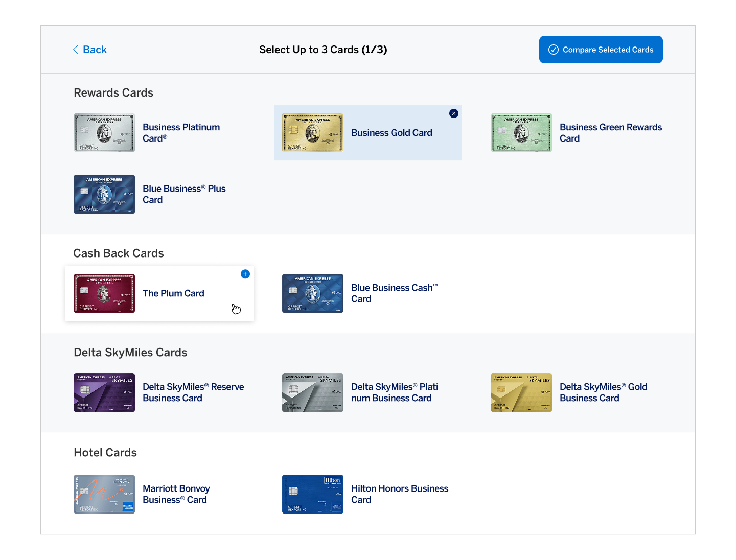Click the Marriott Bonvoy Business Card image
Viewport: 736px width, 560px height.
[104, 494]
